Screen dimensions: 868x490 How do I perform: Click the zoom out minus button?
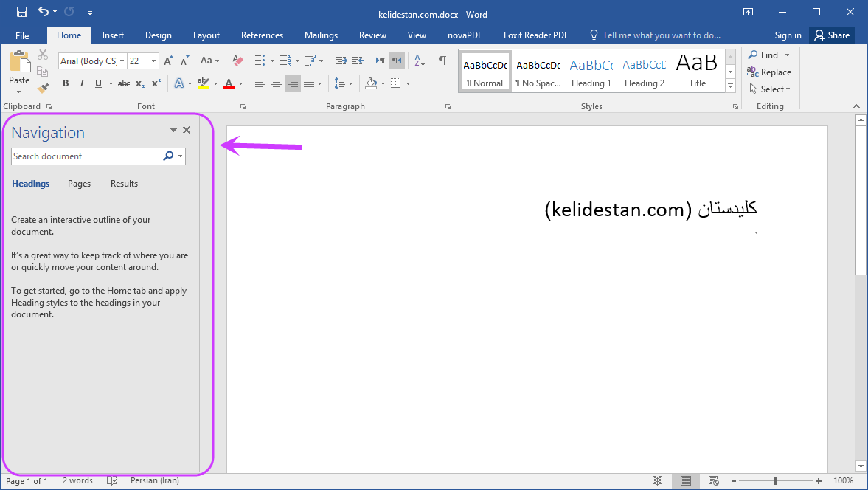(734, 481)
